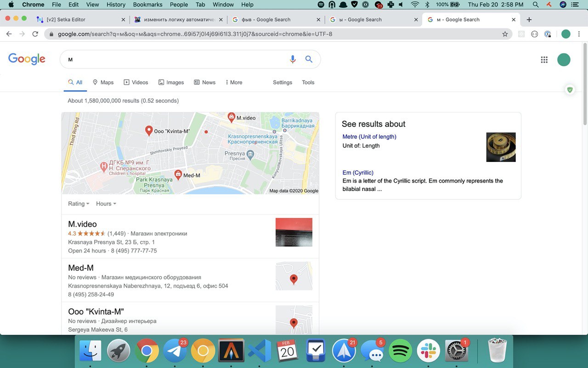Go back to the previous page
The width and height of the screenshot is (588, 368).
[8, 34]
